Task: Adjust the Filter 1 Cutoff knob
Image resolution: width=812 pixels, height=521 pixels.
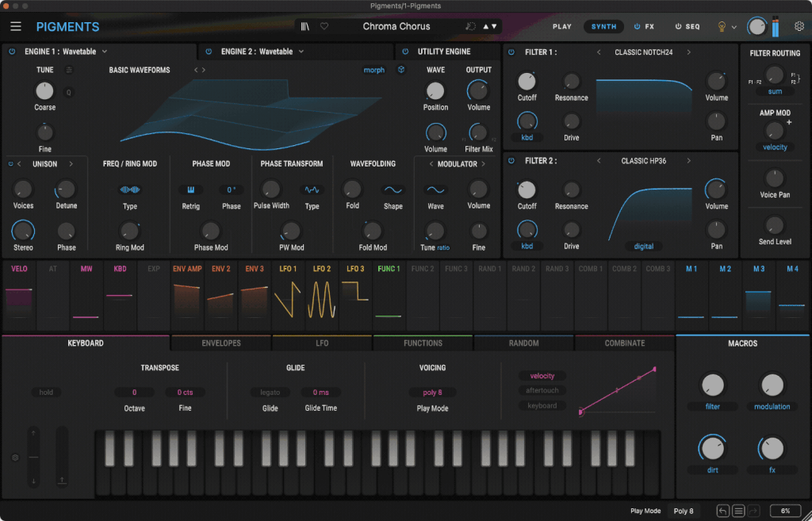Action: point(527,81)
